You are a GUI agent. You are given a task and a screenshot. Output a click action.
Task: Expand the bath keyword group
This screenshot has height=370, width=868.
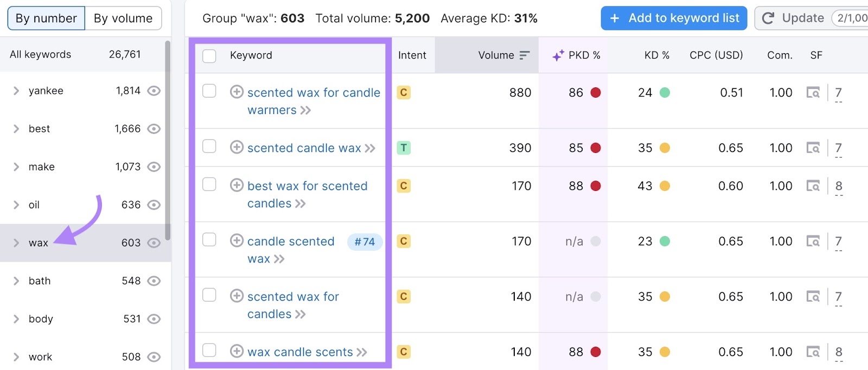point(16,280)
